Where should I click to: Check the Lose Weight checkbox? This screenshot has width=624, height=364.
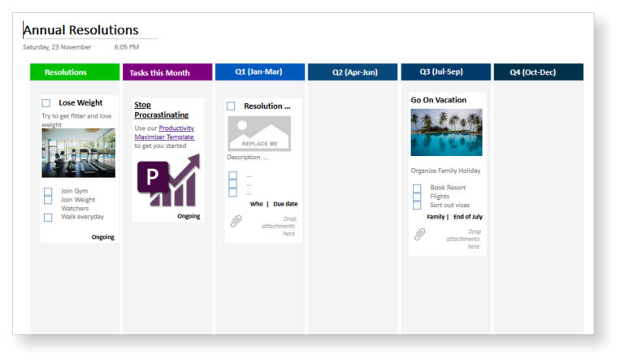(46, 103)
